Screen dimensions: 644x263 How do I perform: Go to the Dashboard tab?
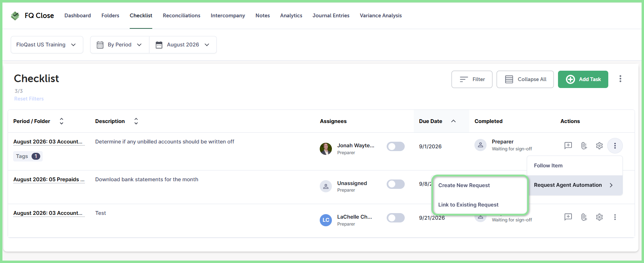tap(78, 16)
